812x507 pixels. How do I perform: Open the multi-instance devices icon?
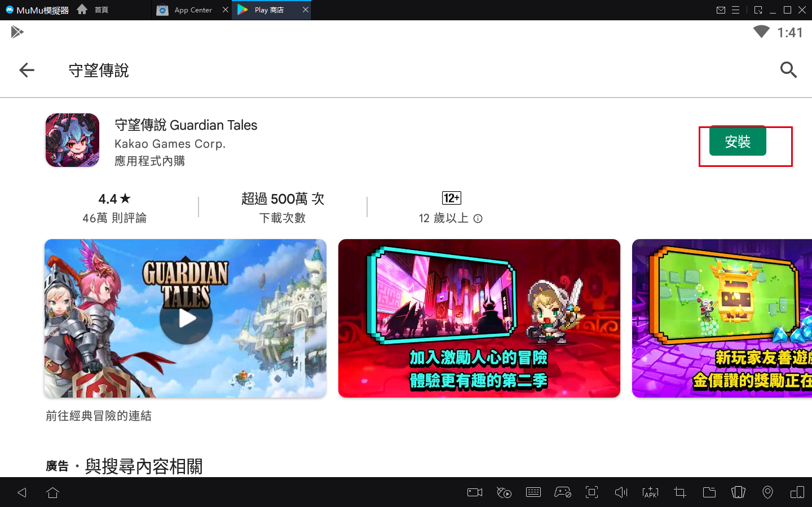pyautogui.click(x=797, y=492)
